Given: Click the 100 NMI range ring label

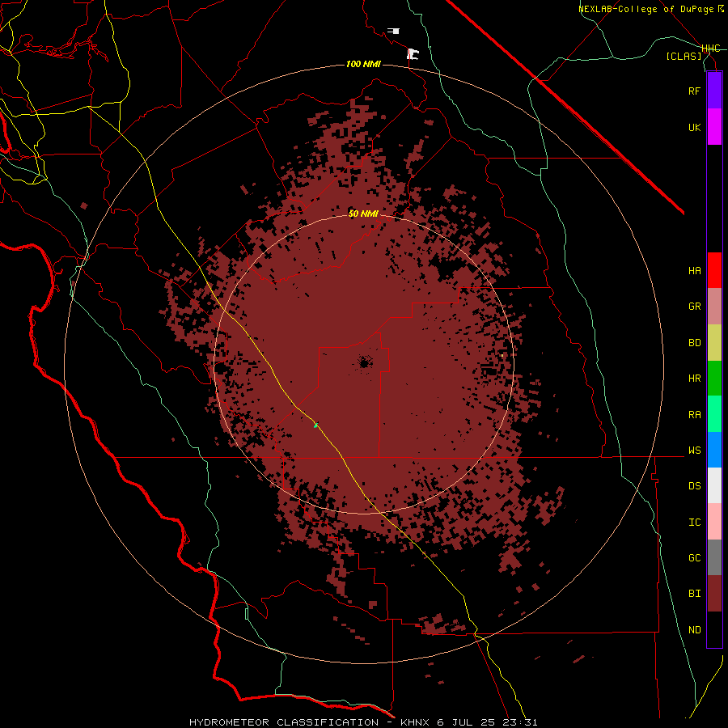Looking at the screenshot, I should pos(363,64).
